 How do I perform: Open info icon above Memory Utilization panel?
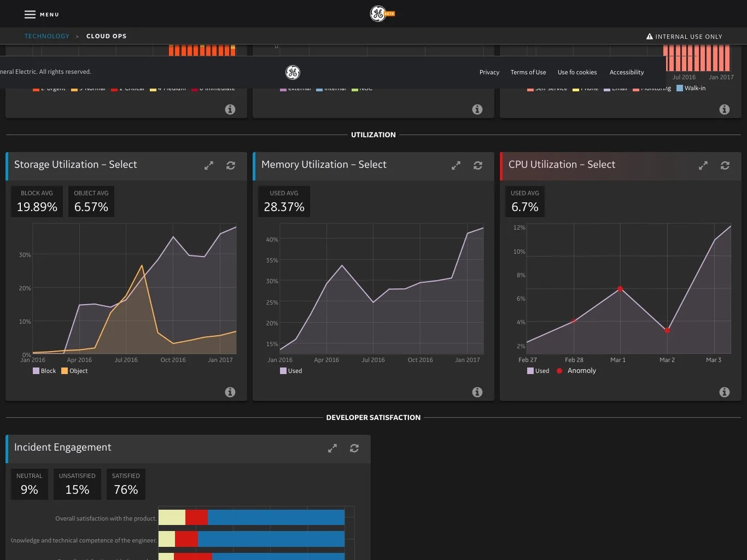[x=477, y=109]
